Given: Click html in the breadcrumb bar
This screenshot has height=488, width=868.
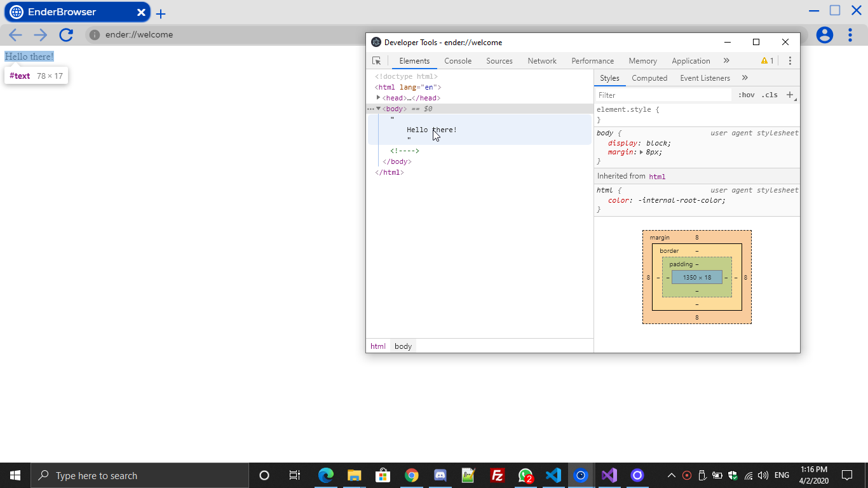Looking at the screenshot, I should click(378, 346).
